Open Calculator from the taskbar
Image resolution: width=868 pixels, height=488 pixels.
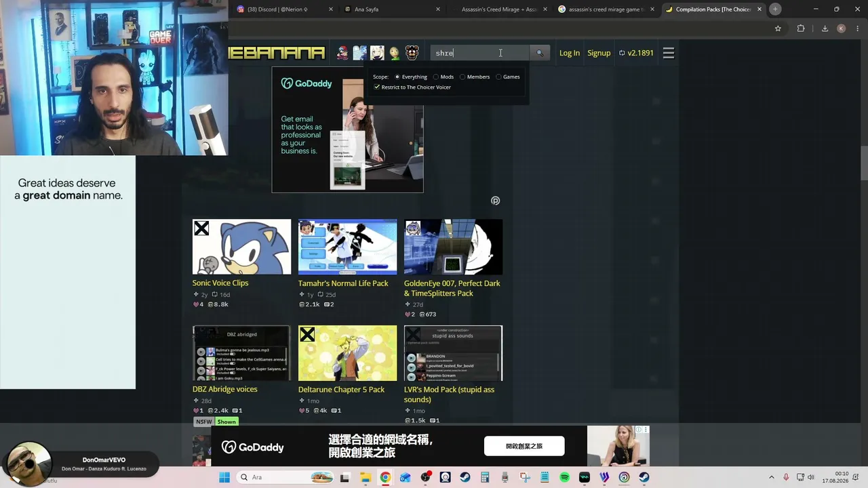click(x=485, y=477)
